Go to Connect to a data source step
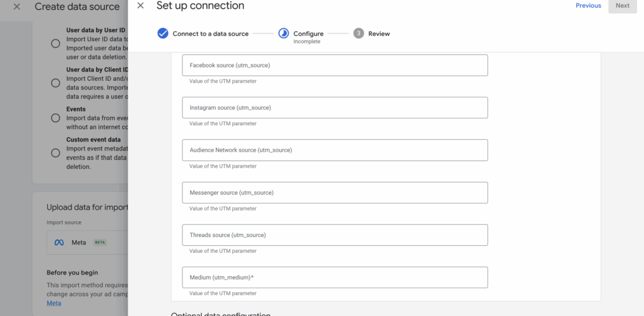 210,33
